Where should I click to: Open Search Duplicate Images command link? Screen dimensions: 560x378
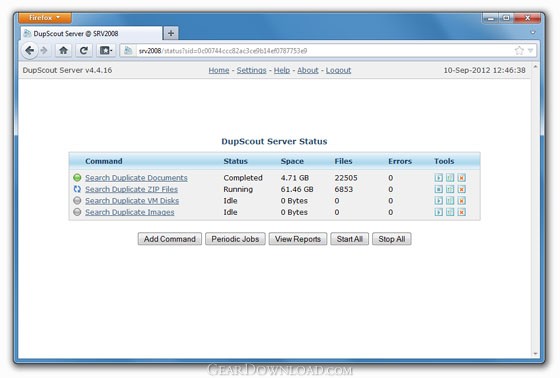click(x=130, y=212)
